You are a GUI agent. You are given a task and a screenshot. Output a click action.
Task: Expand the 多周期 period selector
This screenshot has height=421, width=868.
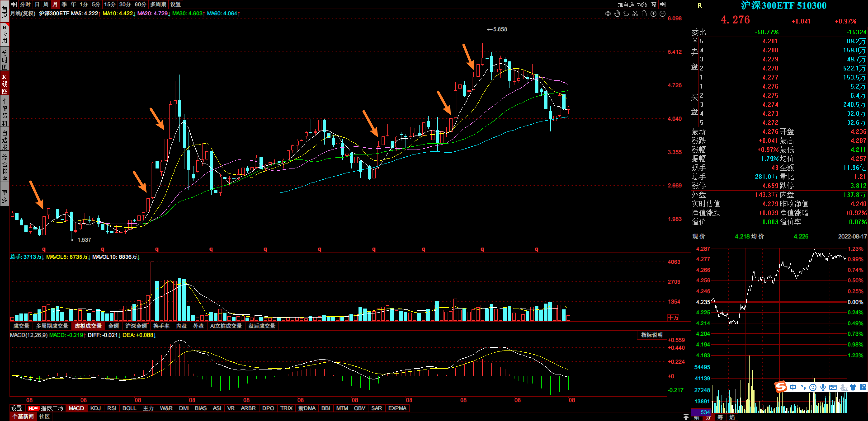click(x=158, y=4)
